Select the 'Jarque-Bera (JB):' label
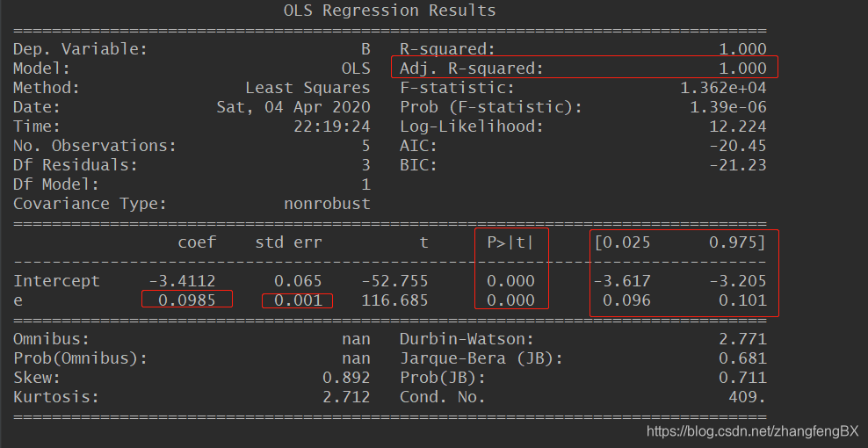This screenshot has height=448, width=868. tap(481, 359)
